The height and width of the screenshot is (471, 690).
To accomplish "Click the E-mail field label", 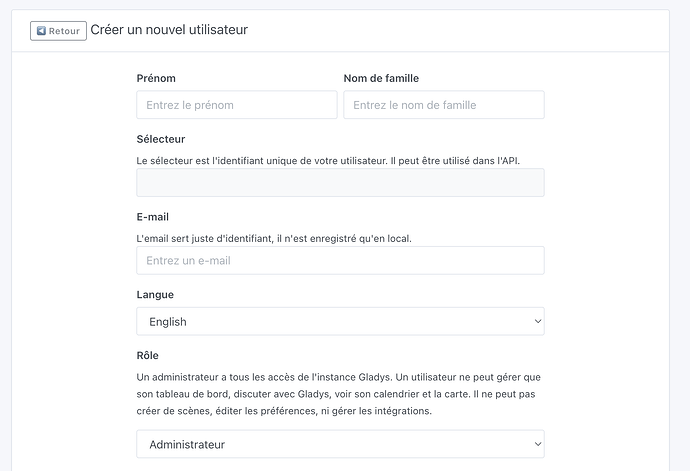I will tap(156, 216).
